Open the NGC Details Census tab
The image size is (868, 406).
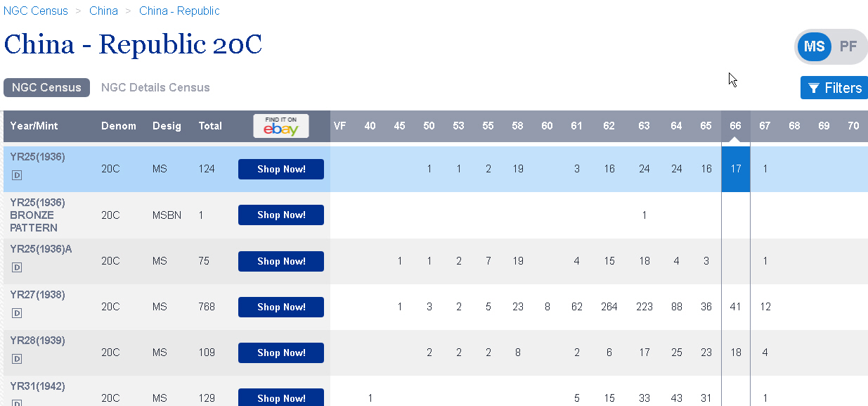click(155, 87)
